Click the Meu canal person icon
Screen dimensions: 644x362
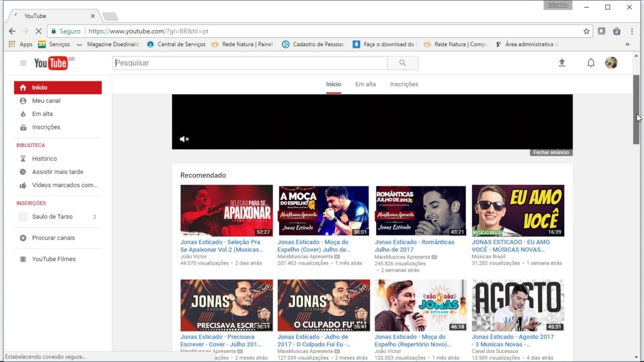click(23, 101)
